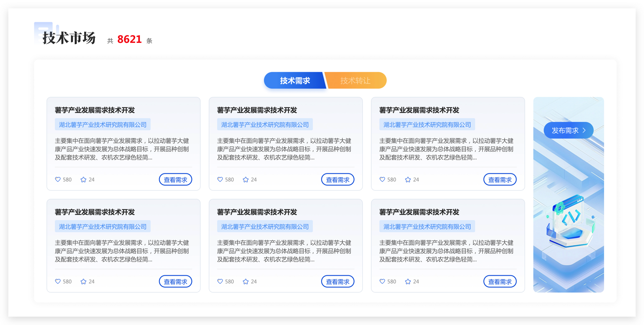The image size is (644, 325).
Task: Click the 湖北薯芋产业技术研究院有限公司 tag in the bottom-left card
Action: [103, 227]
